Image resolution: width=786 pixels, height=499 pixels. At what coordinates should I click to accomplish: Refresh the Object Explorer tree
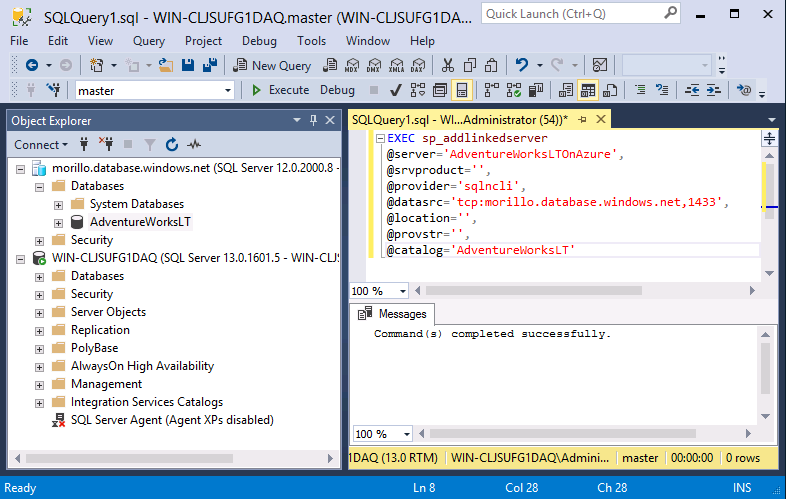172,144
